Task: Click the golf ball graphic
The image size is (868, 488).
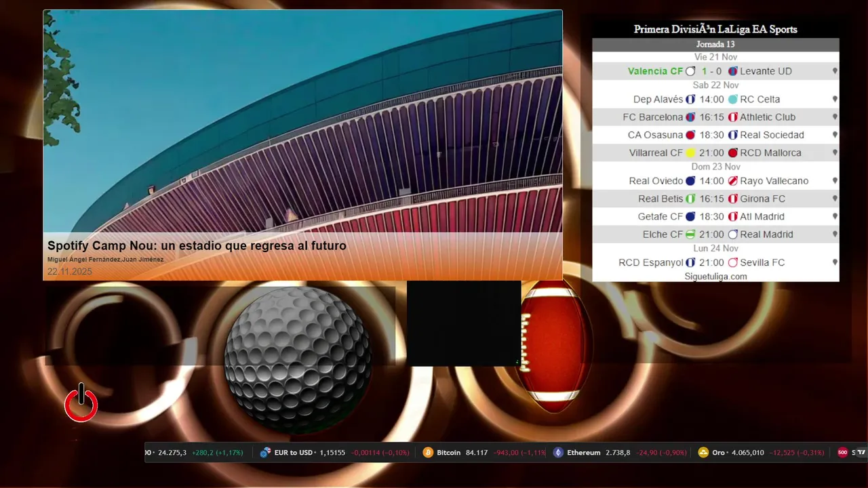Action: (x=298, y=359)
